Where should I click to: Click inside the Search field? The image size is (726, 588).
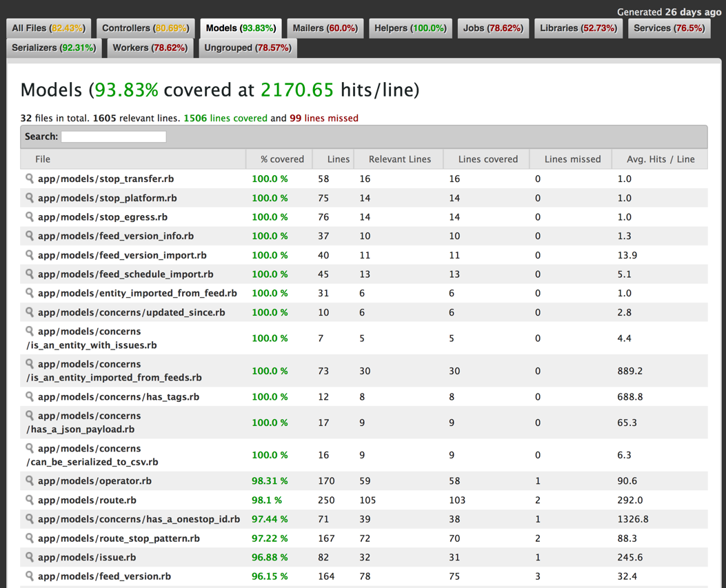(x=113, y=136)
